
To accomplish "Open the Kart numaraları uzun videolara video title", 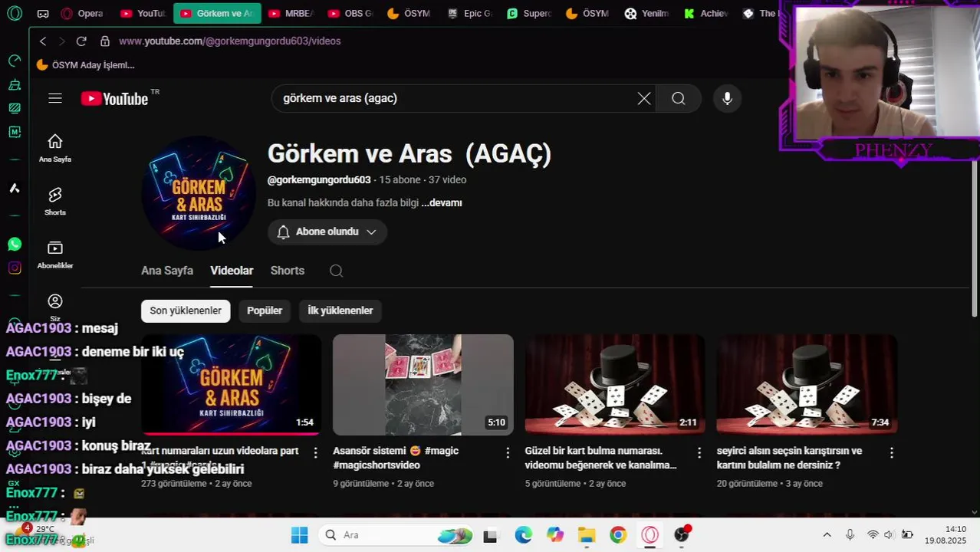I will point(220,457).
